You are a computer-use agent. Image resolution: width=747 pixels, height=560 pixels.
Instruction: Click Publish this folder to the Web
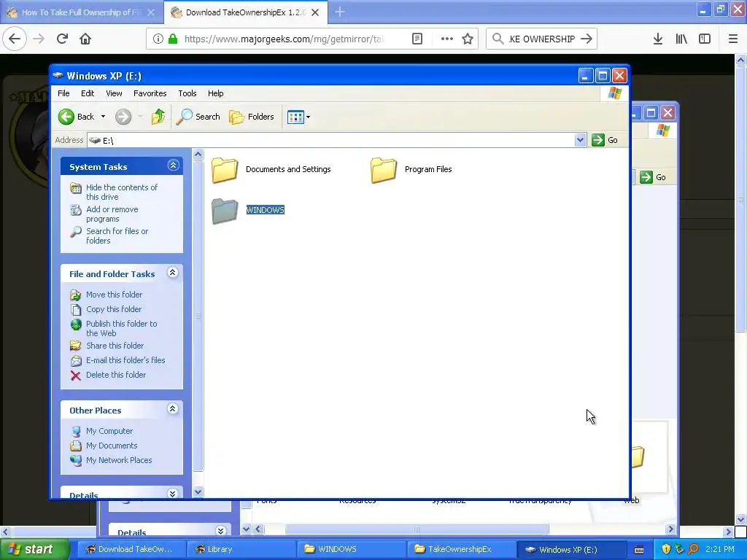122,328
